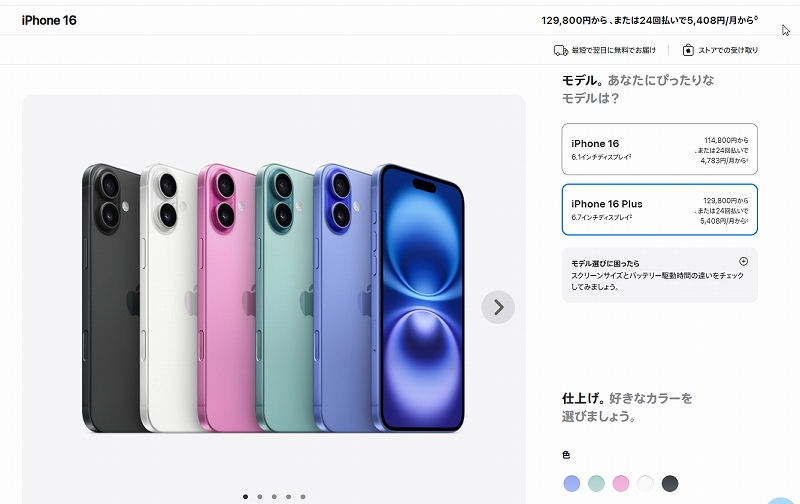Viewport: 800px width, 504px height.
Task: Choose the white color swatch
Action: (x=645, y=483)
